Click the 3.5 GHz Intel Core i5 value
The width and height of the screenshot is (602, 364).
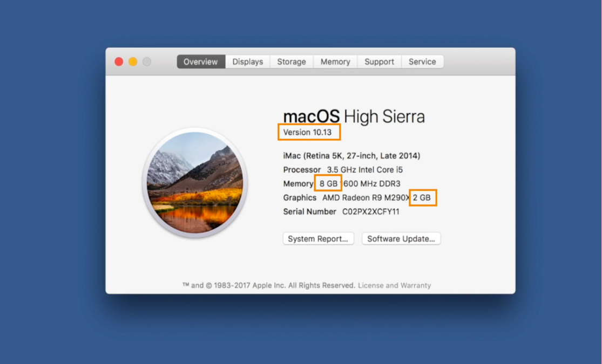coord(365,169)
